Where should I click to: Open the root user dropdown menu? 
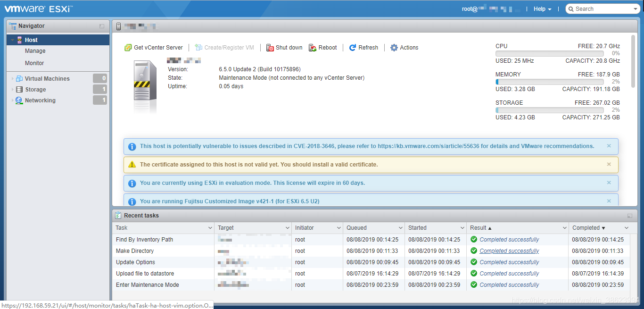pos(492,9)
